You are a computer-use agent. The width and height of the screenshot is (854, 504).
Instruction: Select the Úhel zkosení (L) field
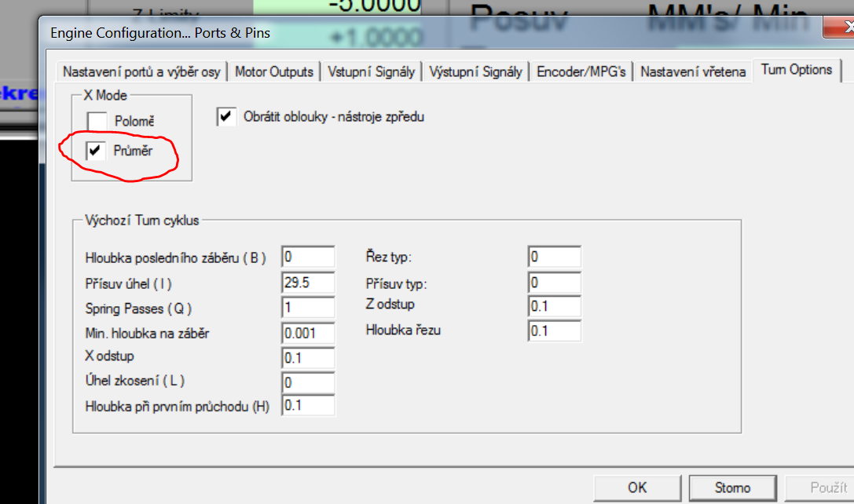tap(308, 382)
